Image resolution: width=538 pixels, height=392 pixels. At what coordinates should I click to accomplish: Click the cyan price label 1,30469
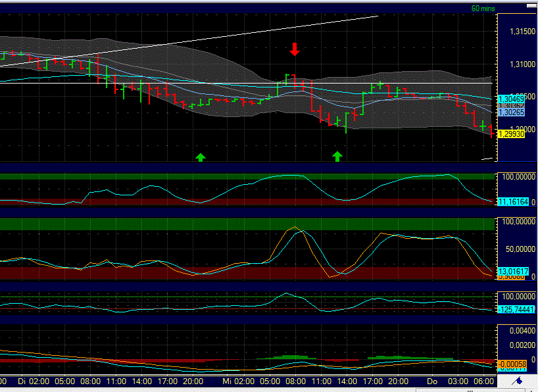coord(513,97)
